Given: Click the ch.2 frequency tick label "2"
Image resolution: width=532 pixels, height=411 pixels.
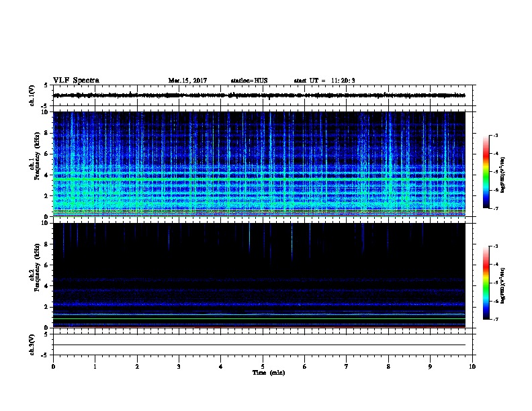Looking at the screenshot, I should click(x=46, y=307).
